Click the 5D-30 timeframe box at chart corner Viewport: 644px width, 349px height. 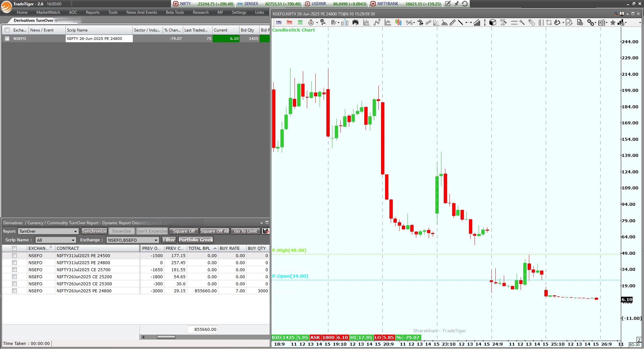coord(634,345)
